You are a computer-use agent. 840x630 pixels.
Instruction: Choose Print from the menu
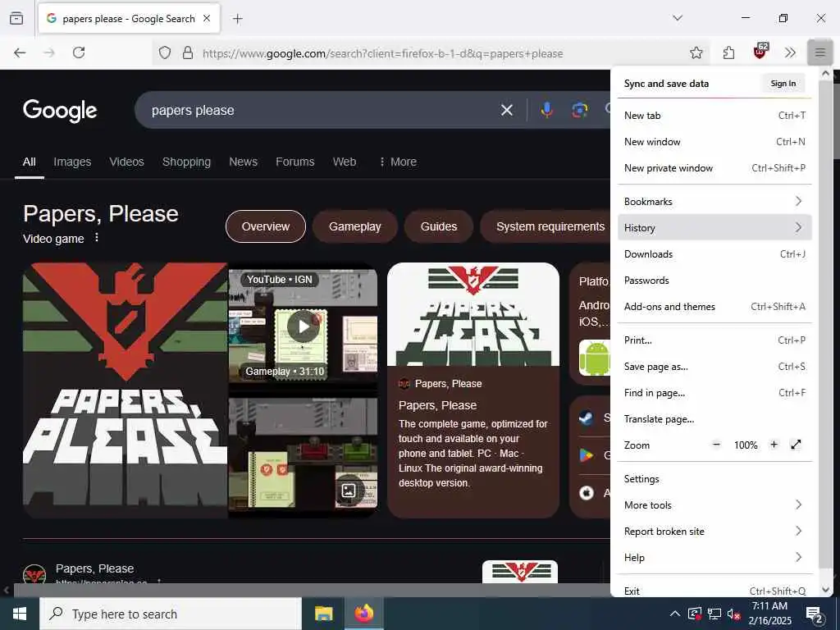click(714, 340)
